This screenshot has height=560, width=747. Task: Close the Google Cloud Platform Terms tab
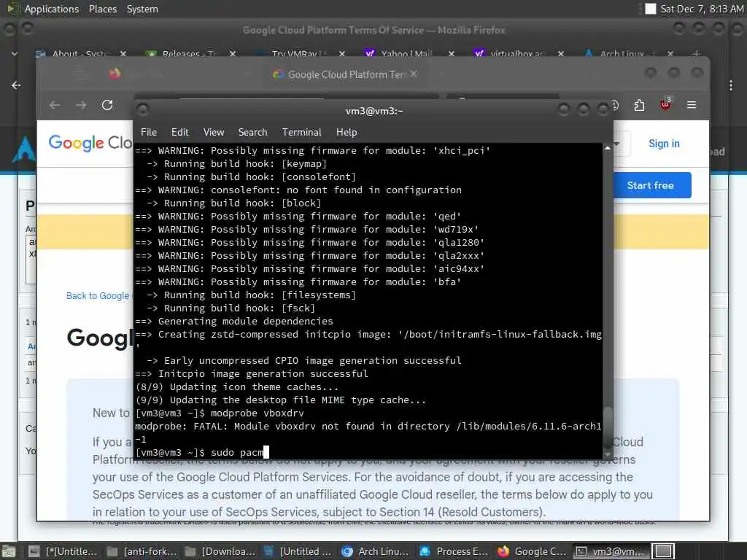click(414, 74)
